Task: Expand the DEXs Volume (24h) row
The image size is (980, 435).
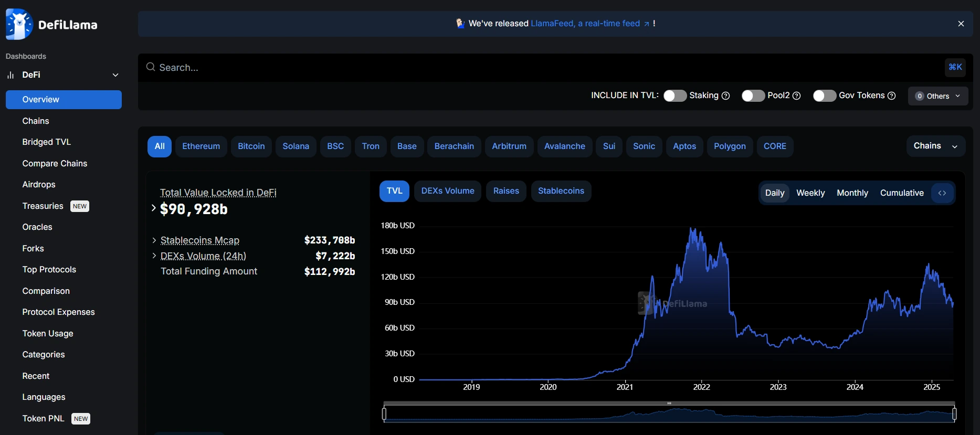Action: pos(154,256)
